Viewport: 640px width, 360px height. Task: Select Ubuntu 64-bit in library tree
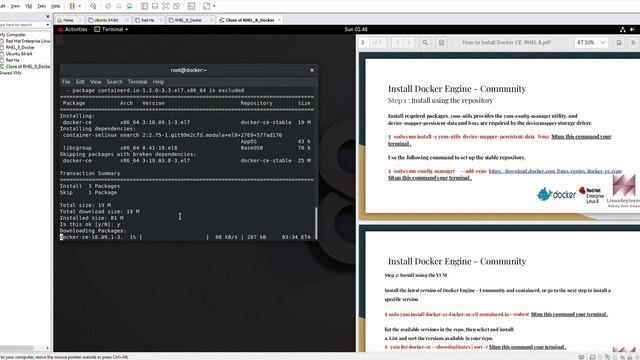pyautogui.click(x=16, y=54)
